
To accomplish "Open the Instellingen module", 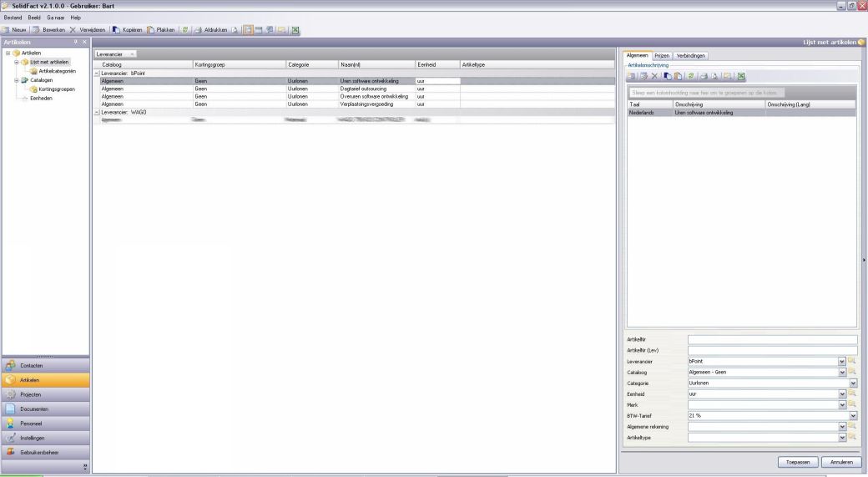I will pos(45,438).
